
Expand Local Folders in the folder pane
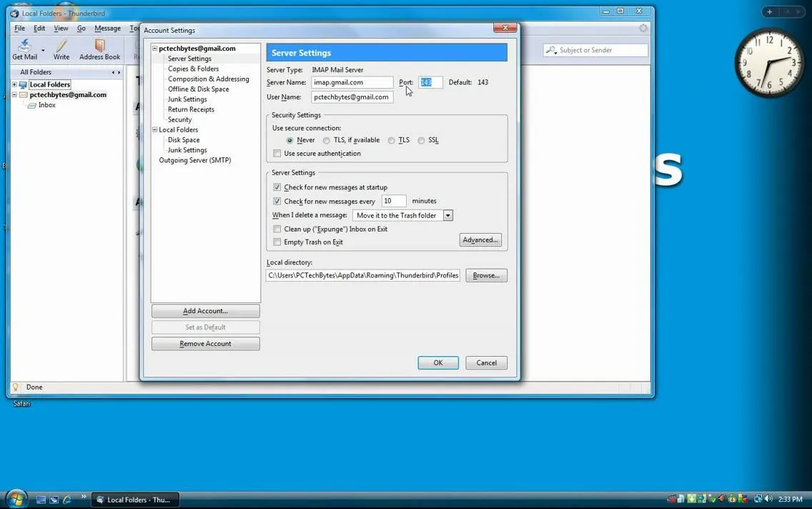pos(14,84)
